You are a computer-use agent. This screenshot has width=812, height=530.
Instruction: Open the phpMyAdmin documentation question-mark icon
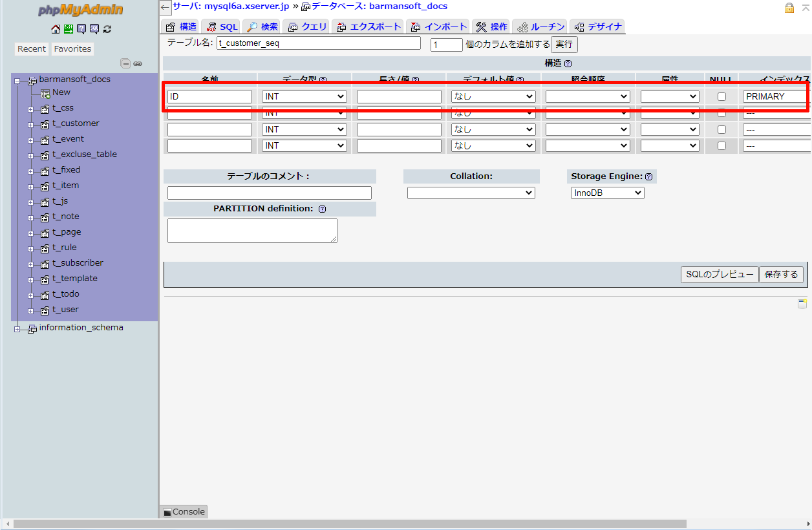[81, 29]
